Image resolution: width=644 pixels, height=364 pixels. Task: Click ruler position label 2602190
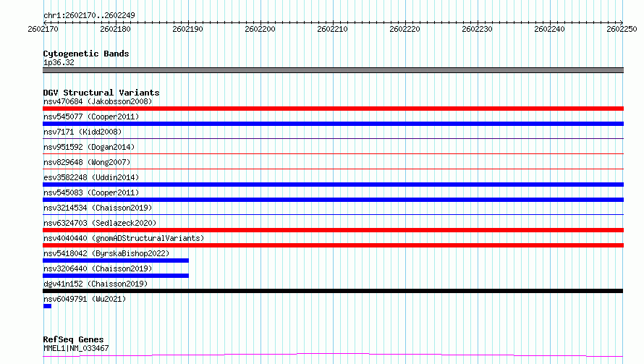pos(187,29)
